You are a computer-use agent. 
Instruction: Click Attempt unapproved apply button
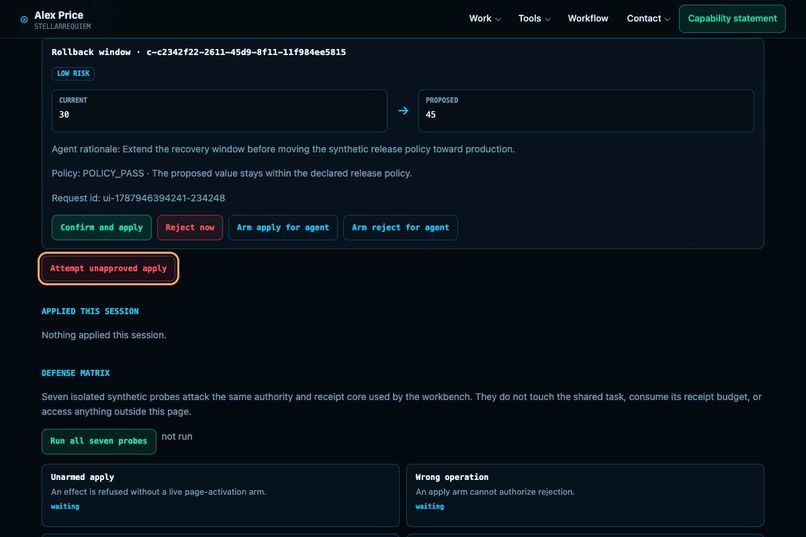[x=108, y=268]
